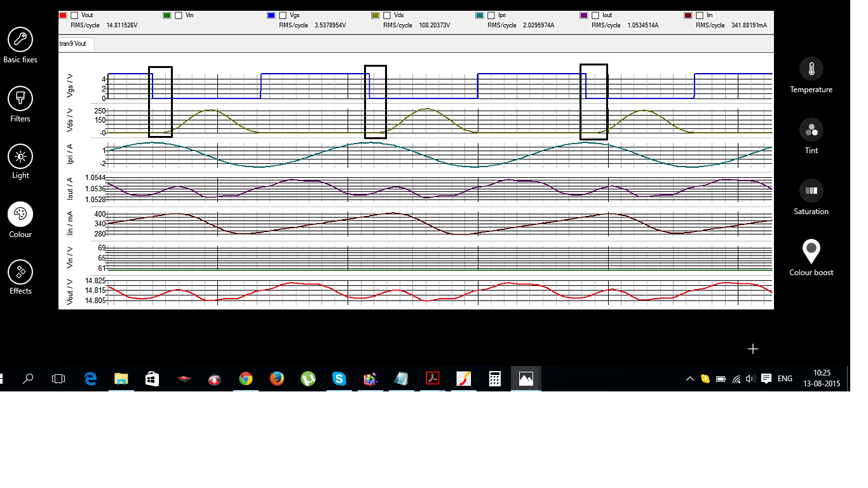Open taskbar search magnifier
The height and width of the screenshot is (488, 868).
point(28,379)
